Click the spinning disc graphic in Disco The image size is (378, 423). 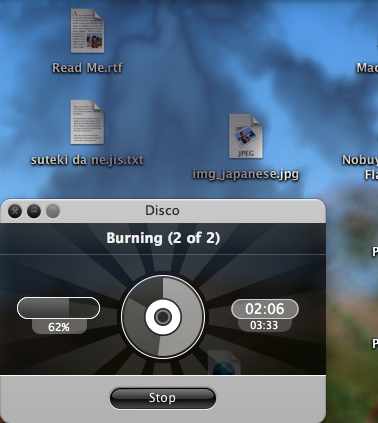tap(163, 317)
